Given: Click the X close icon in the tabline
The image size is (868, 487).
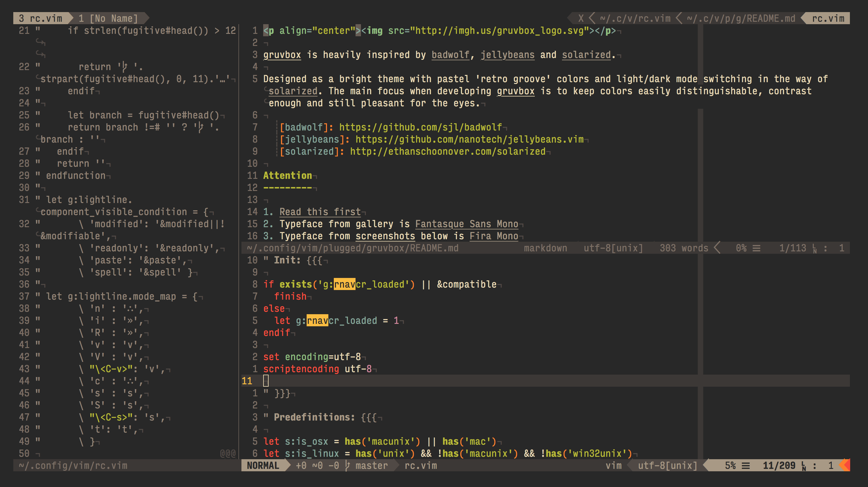Looking at the screenshot, I should pos(581,18).
